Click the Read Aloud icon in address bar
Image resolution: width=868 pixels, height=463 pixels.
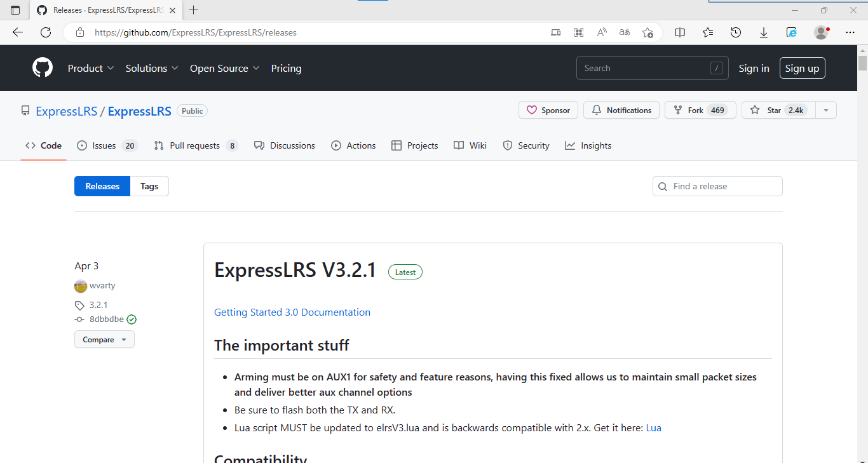coord(602,32)
